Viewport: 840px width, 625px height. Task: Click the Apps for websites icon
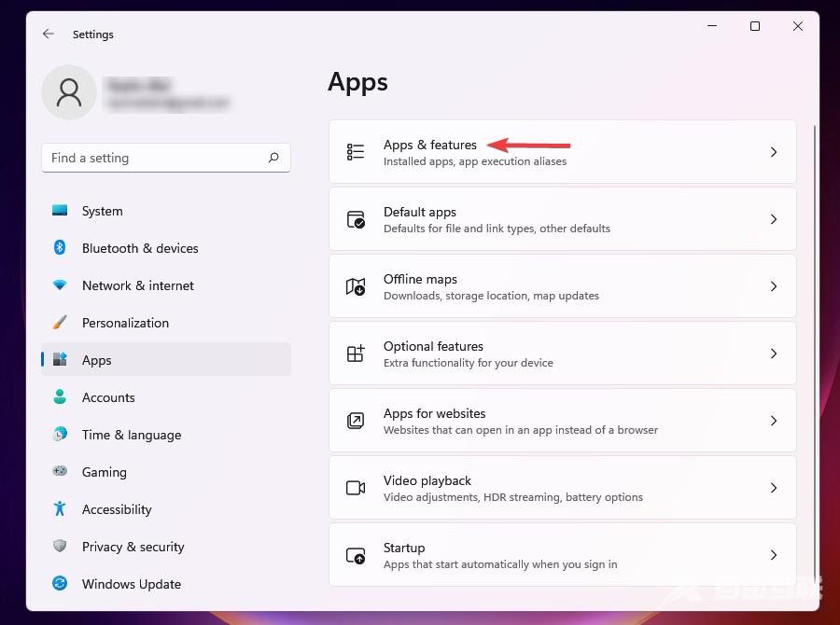(355, 420)
